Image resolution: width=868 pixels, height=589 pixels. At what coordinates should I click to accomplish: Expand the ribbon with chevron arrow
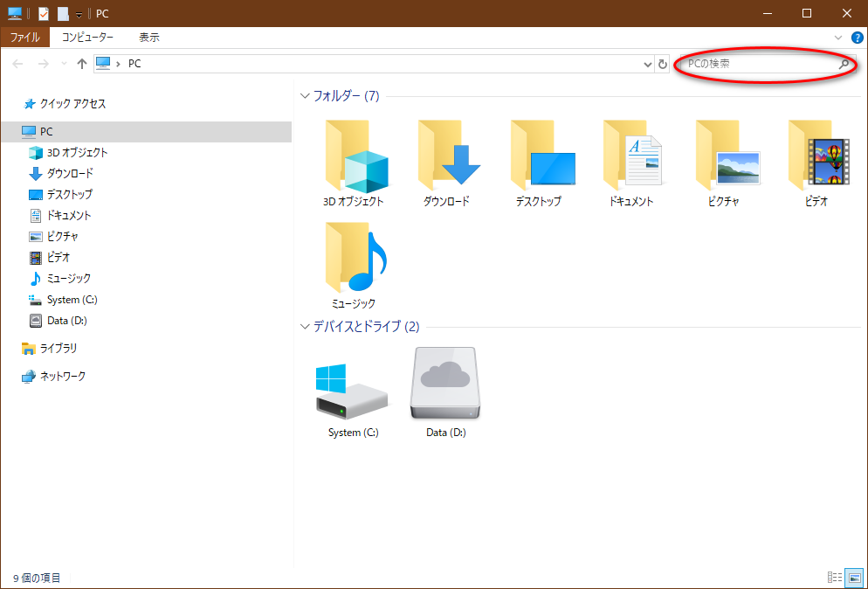838,38
